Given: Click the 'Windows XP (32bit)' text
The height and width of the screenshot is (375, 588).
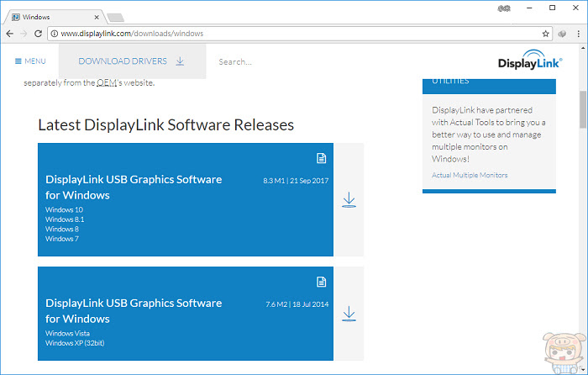Looking at the screenshot, I should (75, 343).
